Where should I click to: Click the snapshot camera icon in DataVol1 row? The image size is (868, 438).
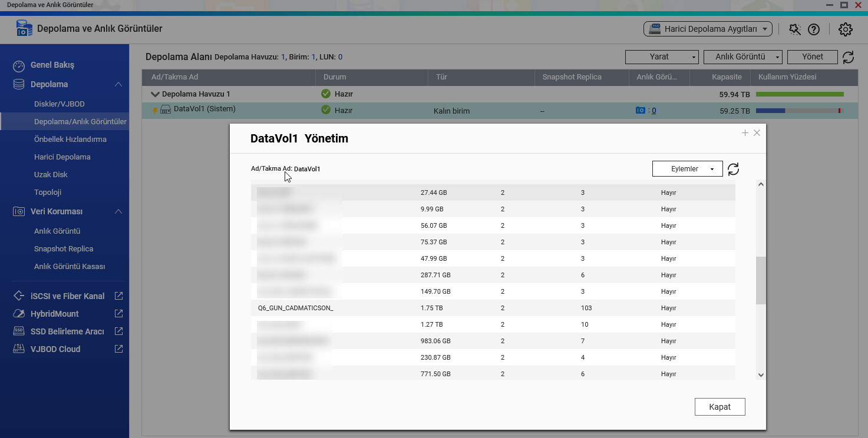pyautogui.click(x=641, y=111)
